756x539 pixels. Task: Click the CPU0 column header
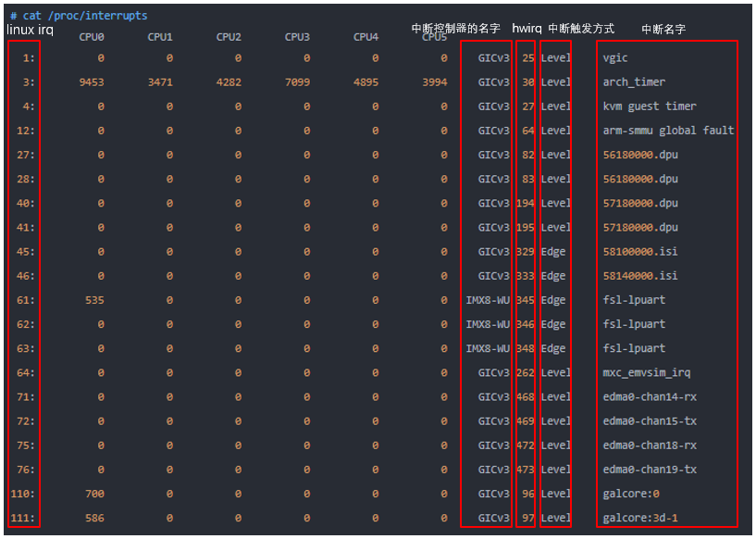[x=91, y=37]
